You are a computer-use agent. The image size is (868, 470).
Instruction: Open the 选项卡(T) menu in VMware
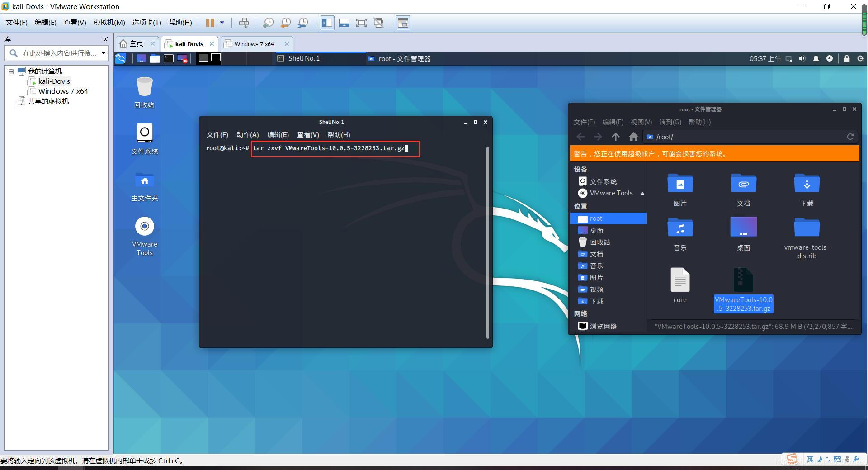(146, 23)
